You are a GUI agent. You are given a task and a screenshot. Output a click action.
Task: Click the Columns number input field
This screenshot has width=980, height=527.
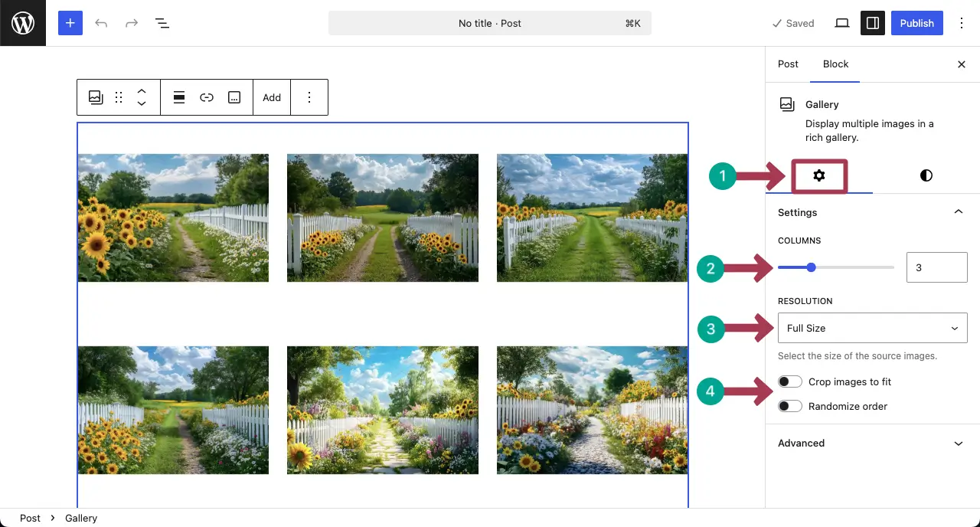coord(936,267)
